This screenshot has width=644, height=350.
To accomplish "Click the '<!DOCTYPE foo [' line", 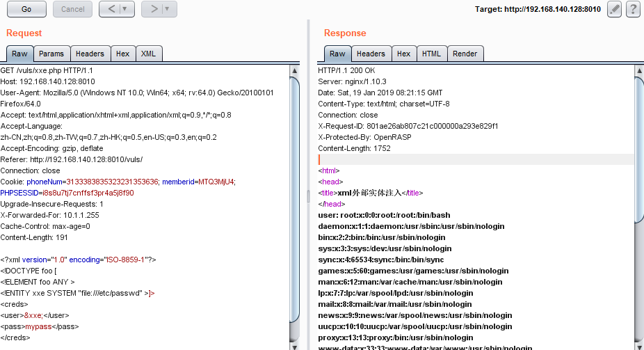I will pyautogui.click(x=29, y=271).
